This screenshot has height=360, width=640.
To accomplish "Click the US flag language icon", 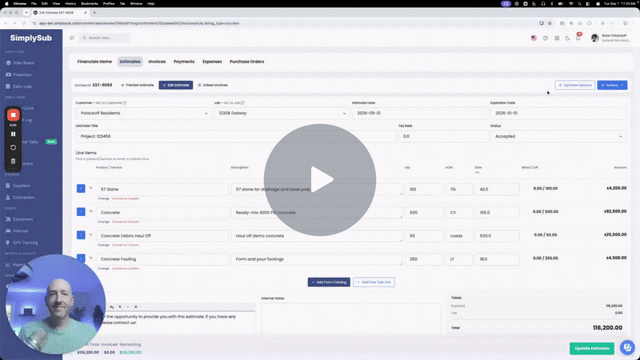I will coord(533,38).
